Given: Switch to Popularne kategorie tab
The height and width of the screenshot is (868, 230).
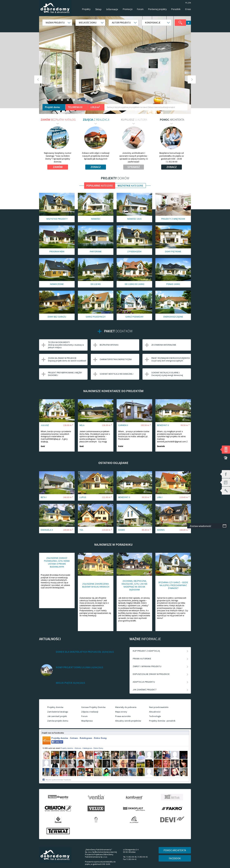Looking at the screenshot, I should pyautogui.click(x=99, y=185).
